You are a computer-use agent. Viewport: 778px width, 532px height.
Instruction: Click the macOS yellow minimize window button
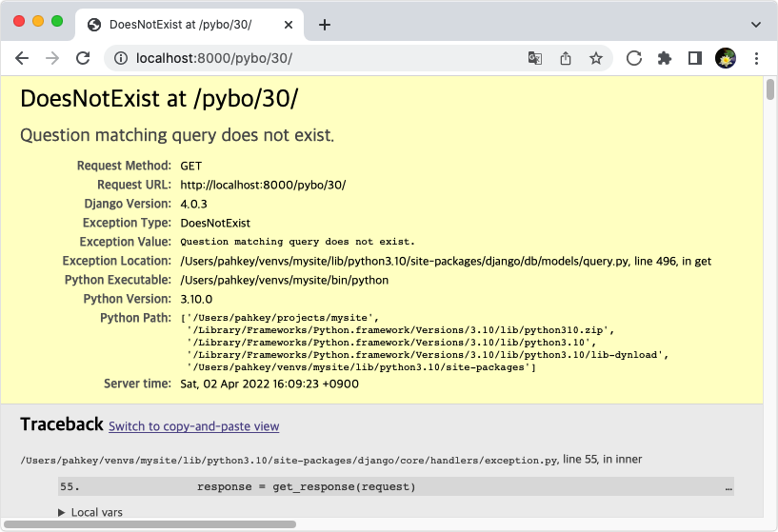pyautogui.click(x=38, y=21)
